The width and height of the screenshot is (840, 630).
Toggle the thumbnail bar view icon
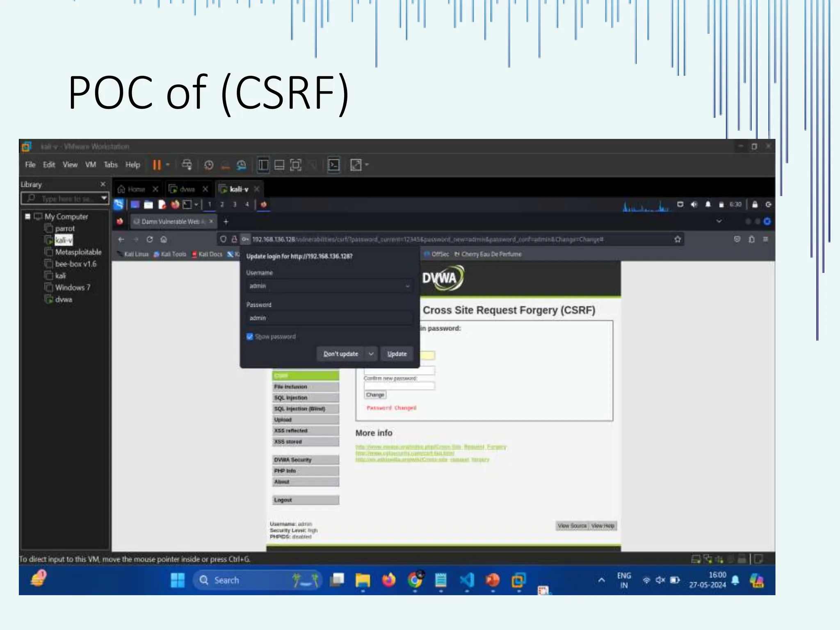click(279, 165)
